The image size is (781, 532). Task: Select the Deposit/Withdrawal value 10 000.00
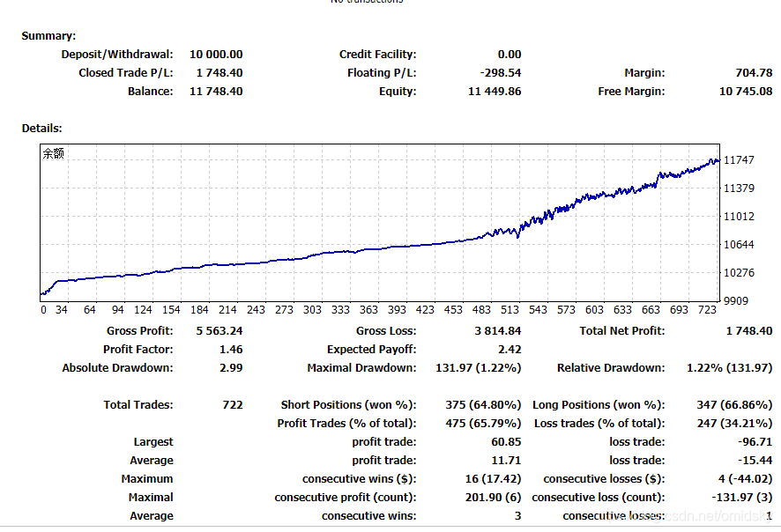tap(216, 55)
